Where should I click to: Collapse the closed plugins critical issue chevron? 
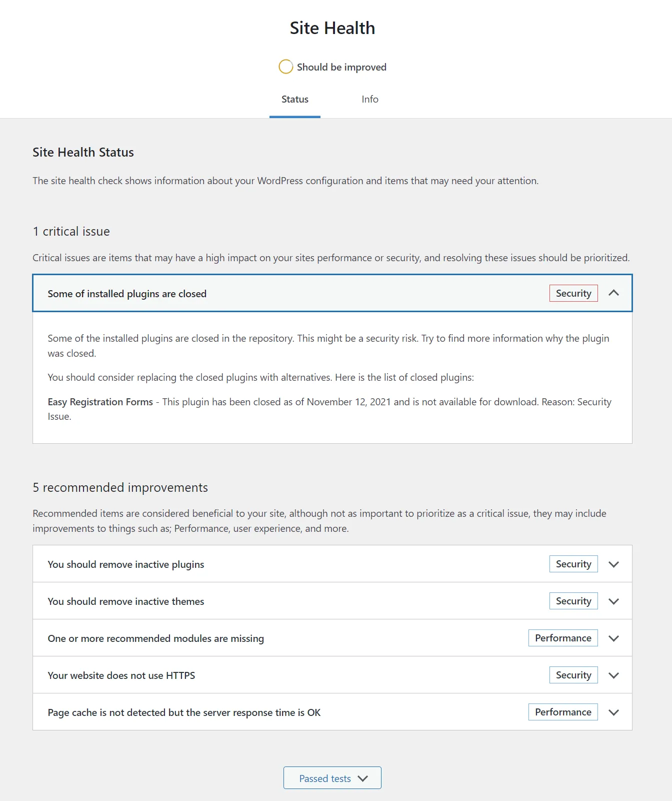coord(613,293)
